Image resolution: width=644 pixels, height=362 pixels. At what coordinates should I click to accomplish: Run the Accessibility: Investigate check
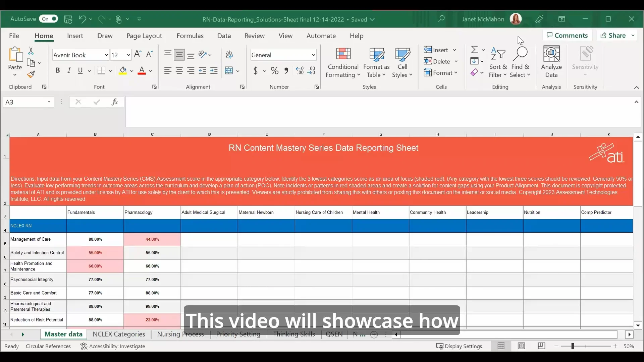pos(117,346)
